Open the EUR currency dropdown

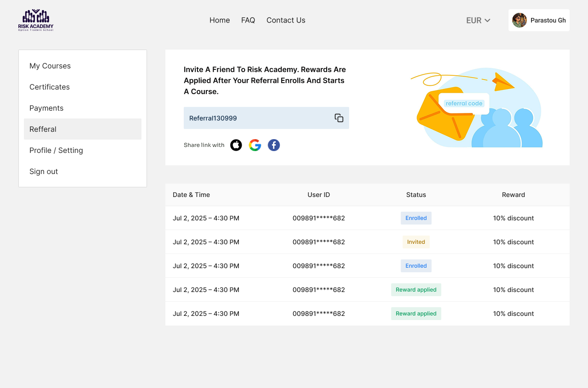tap(478, 20)
